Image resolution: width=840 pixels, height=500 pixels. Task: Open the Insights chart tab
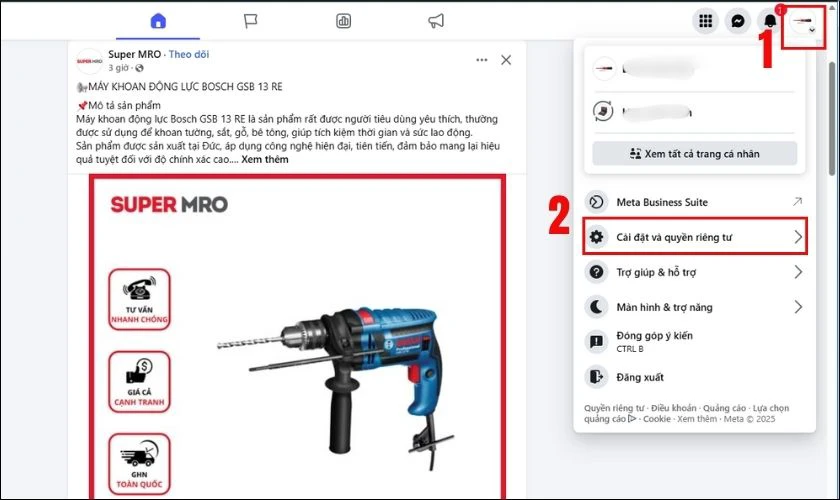coord(343,21)
